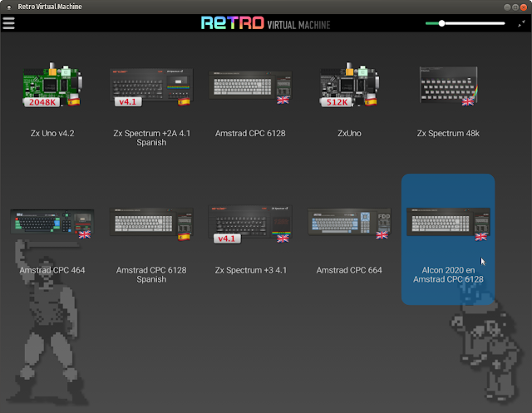532x413 pixels.
Task: Select the Amstrad CPC 664 machine image
Action: [349, 224]
